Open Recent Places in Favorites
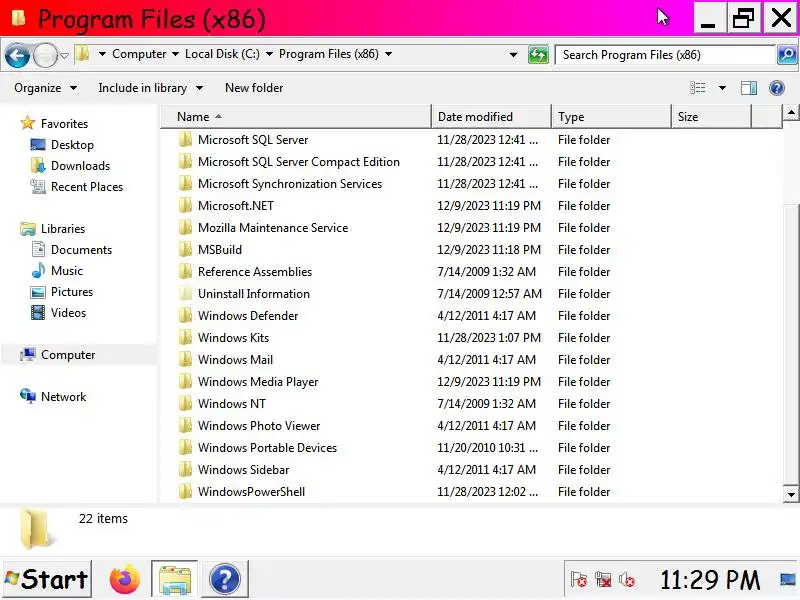Screen dimensions: 800x600 (87, 187)
